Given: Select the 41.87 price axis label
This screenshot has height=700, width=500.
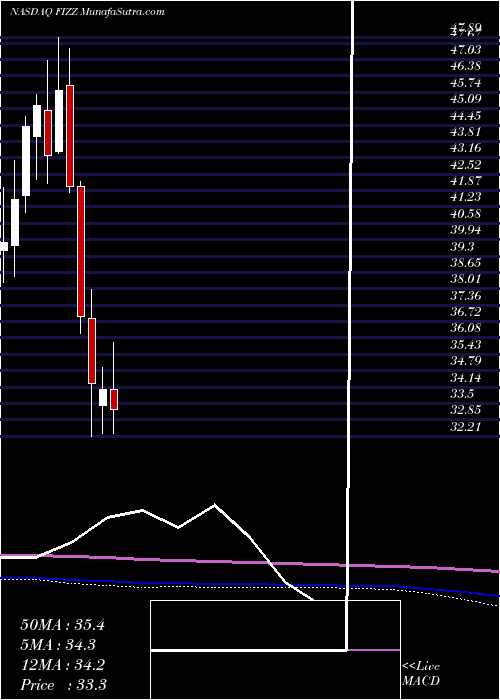Looking at the screenshot, I should (465, 181).
